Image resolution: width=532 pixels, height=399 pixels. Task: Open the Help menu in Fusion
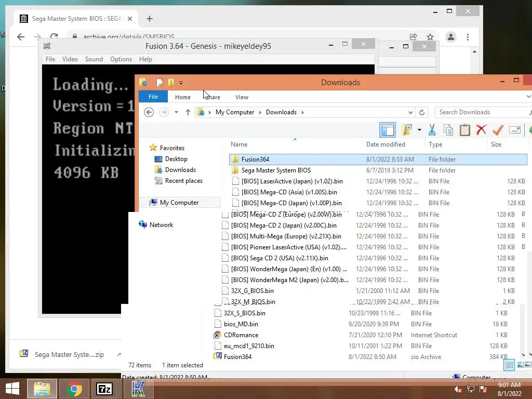[145, 59]
